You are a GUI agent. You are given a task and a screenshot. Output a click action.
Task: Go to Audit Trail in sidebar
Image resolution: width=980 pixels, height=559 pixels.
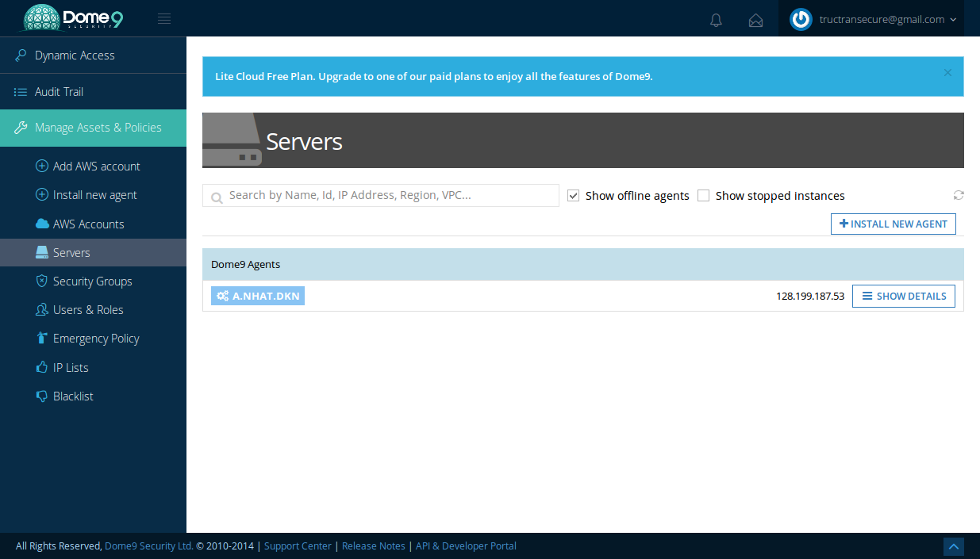tap(59, 92)
